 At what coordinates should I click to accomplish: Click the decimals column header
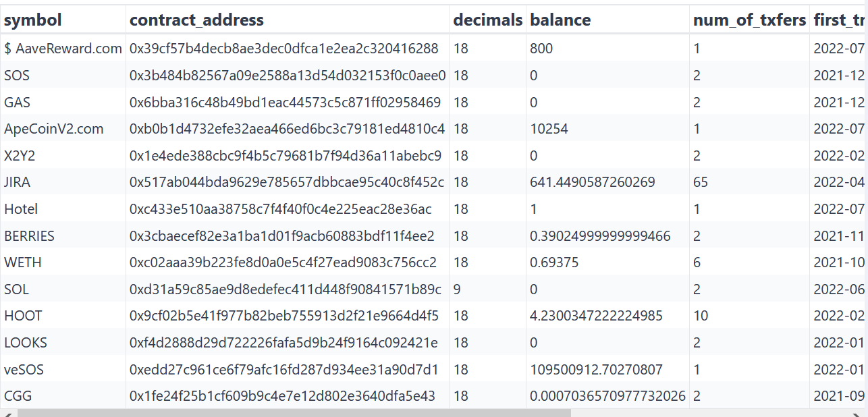tap(488, 20)
